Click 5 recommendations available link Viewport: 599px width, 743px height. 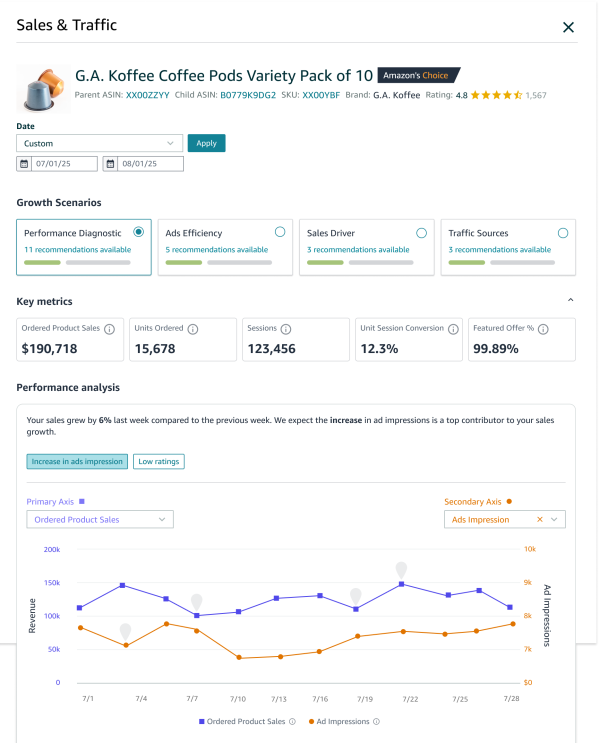coord(217,249)
